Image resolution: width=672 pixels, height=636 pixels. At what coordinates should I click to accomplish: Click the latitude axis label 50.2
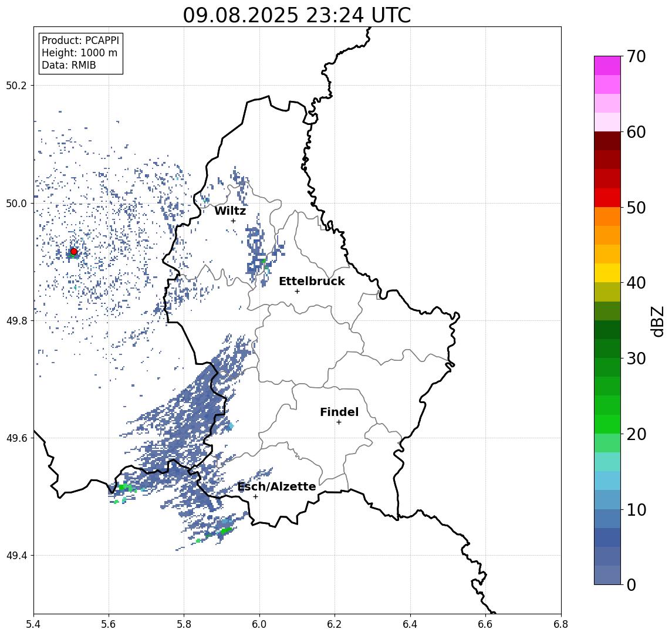pyautogui.click(x=16, y=85)
